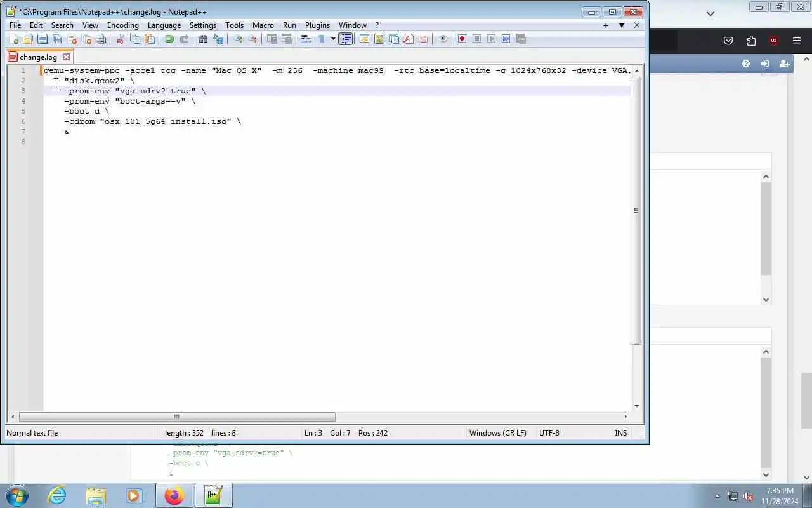The height and width of the screenshot is (508, 812).
Task: Click the editor vertical scrollbar thumb
Action: click(636, 211)
